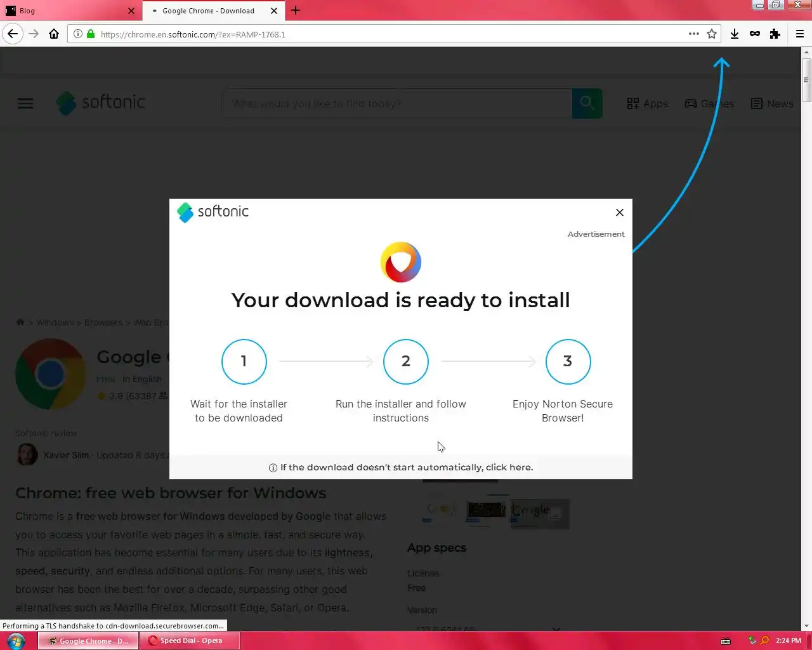Click the scrollbar down arrow
This screenshot has width=812, height=650.
pyautogui.click(x=806, y=626)
